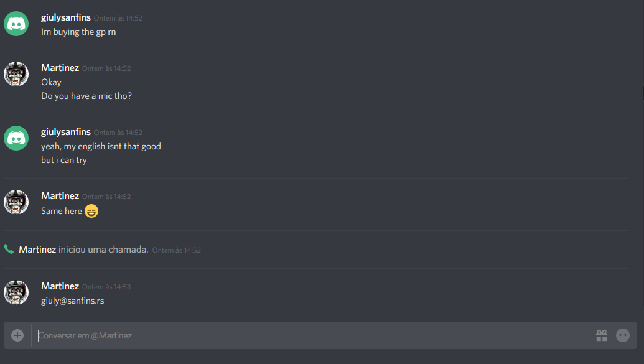Click the green phone call icon
The height and width of the screenshot is (364, 644).
point(9,249)
